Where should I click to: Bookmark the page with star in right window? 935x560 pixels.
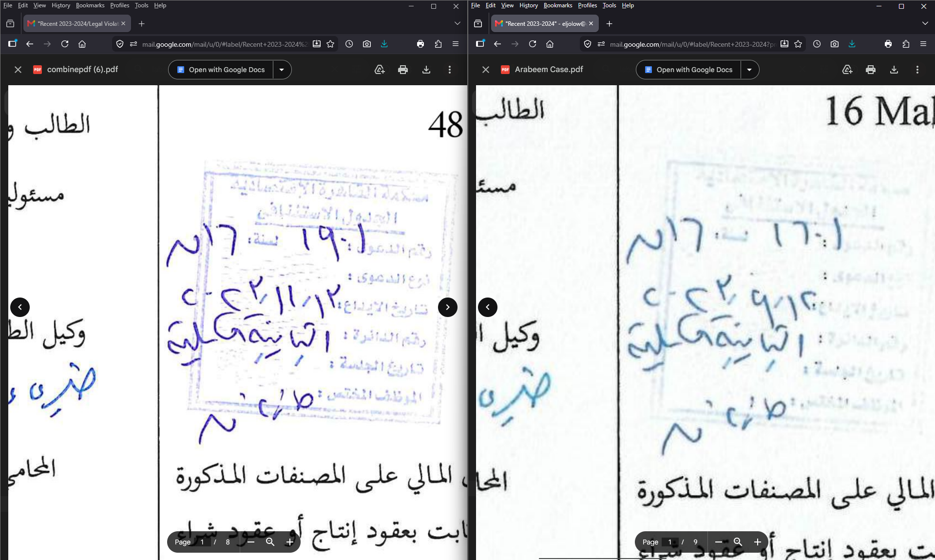[x=798, y=44]
